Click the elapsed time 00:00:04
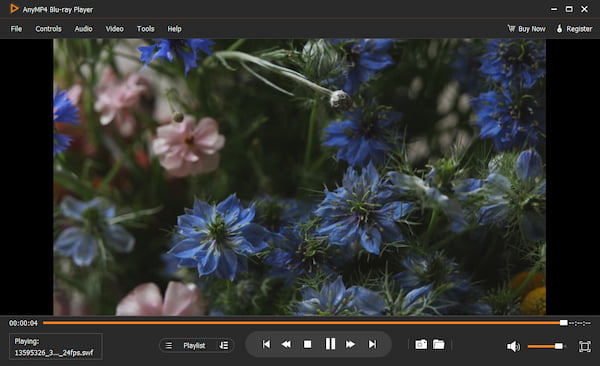600x366 pixels. [23, 323]
